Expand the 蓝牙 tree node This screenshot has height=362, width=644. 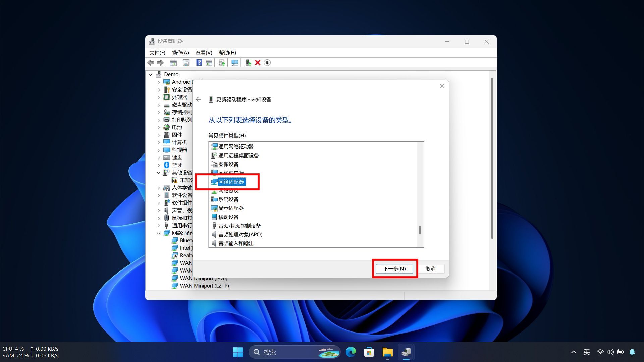(159, 165)
